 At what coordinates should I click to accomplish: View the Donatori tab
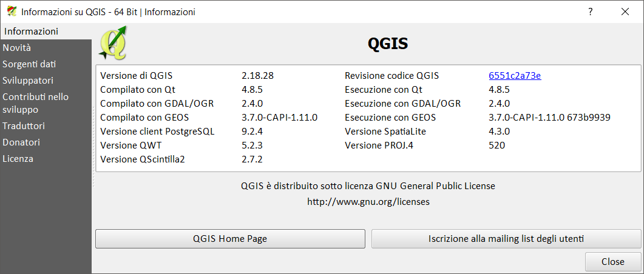pos(21,142)
